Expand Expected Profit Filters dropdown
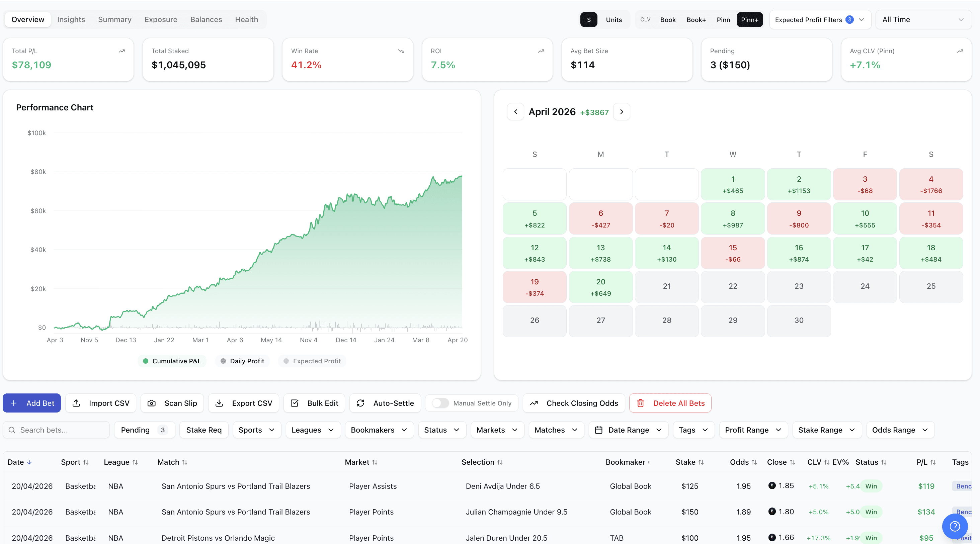The image size is (980, 544). (x=819, y=20)
